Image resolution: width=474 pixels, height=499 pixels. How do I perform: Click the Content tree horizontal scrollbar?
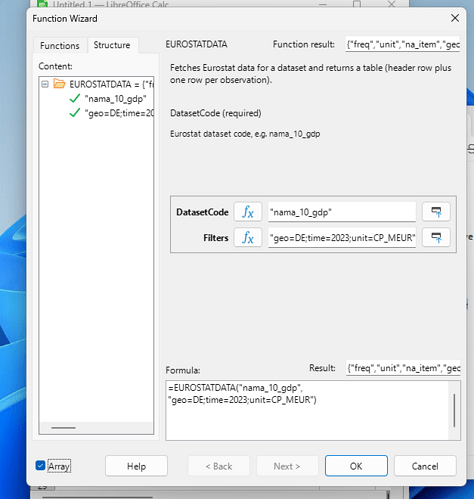click(63, 428)
